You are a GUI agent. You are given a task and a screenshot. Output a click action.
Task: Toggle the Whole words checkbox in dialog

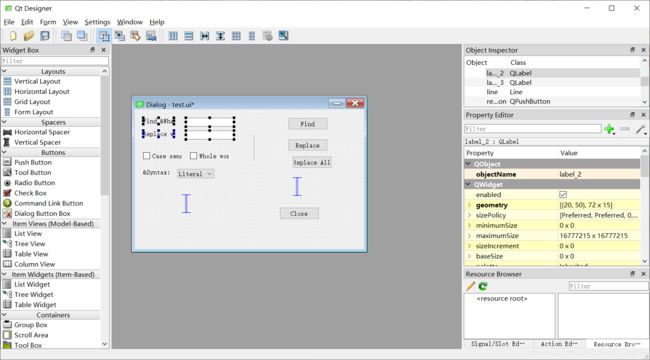(194, 156)
